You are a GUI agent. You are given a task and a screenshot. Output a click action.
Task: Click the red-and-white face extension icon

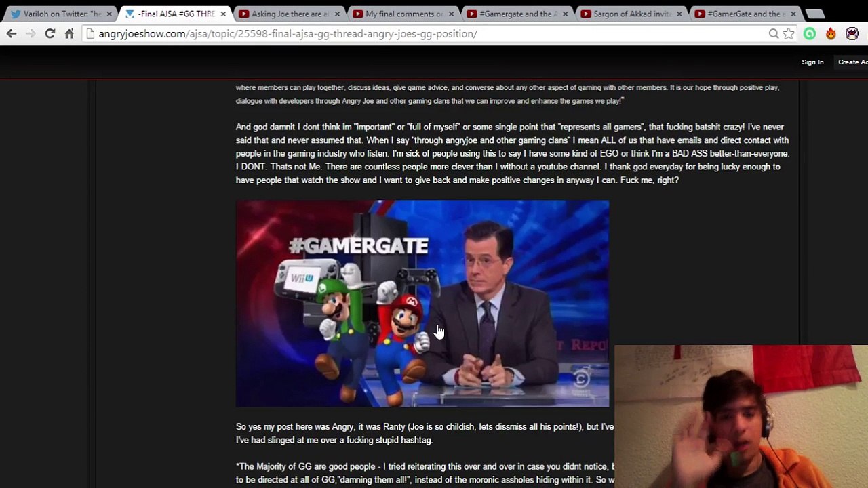pyautogui.click(x=852, y=33)
